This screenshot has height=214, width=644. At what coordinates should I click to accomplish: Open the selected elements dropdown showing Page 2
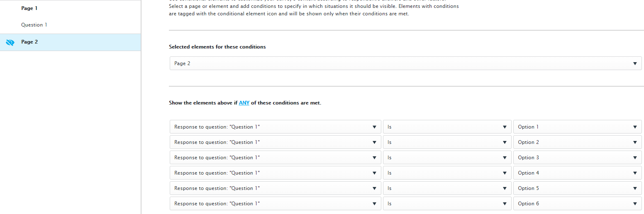(406, 63)
